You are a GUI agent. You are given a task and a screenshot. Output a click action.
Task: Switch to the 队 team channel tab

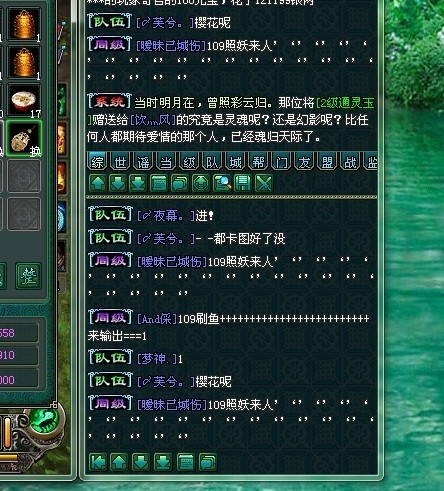212,162
